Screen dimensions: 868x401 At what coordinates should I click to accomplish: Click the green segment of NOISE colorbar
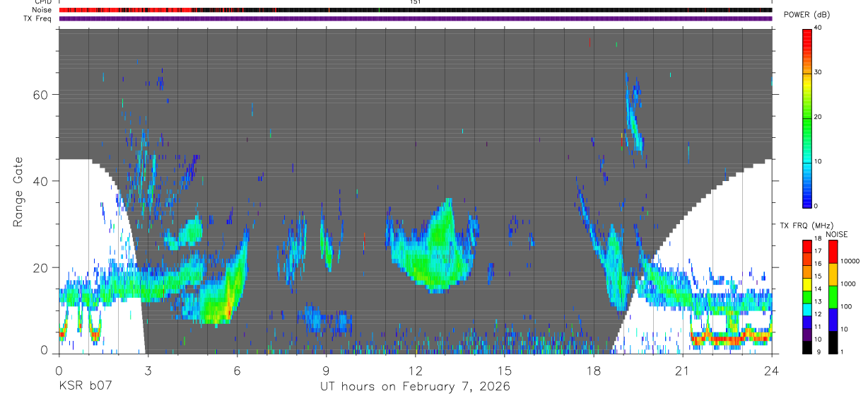[833, 297]
